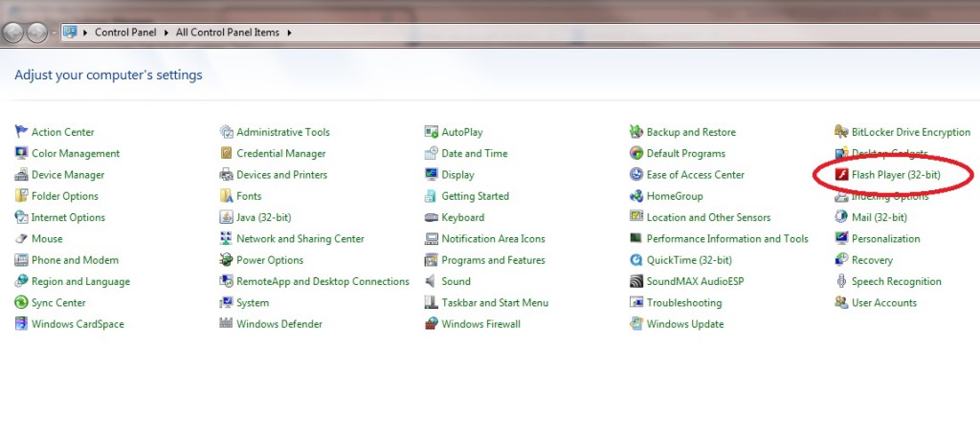Open the Power Options icon

point(226,260)
